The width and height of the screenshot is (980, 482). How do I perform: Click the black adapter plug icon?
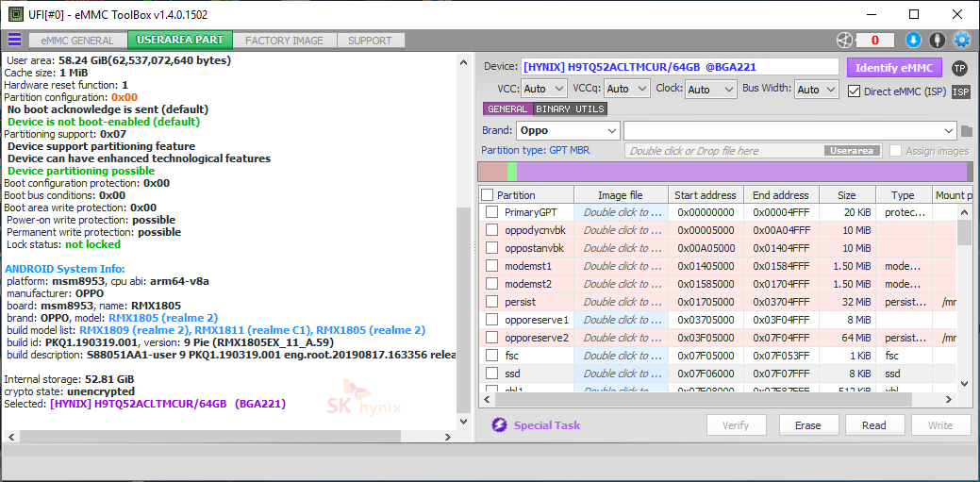pyautogui.click(x=937, y=40)
